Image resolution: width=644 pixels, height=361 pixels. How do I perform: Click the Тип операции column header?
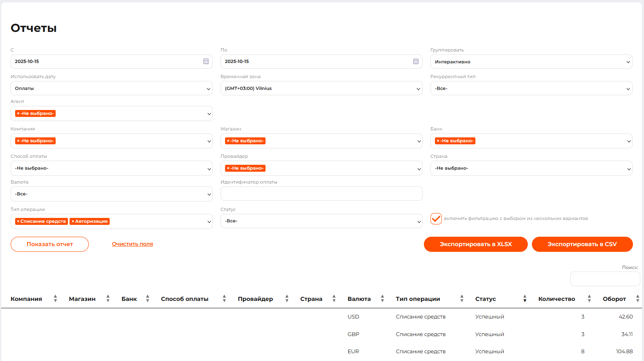pos(418,299)
